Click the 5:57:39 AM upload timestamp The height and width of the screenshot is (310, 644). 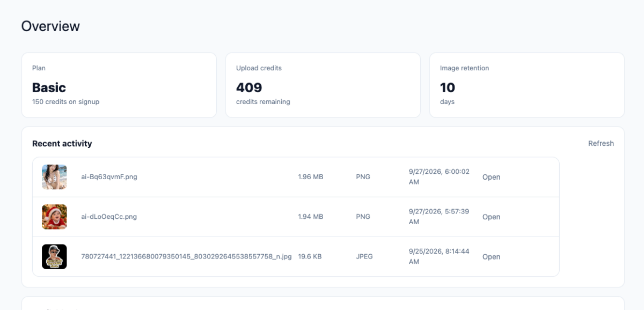439,217
